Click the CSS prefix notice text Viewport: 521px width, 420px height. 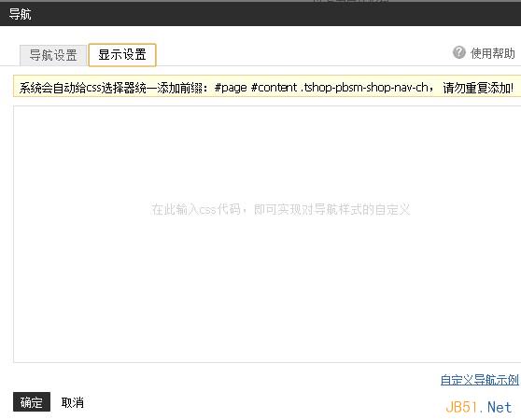coord(266,88)
